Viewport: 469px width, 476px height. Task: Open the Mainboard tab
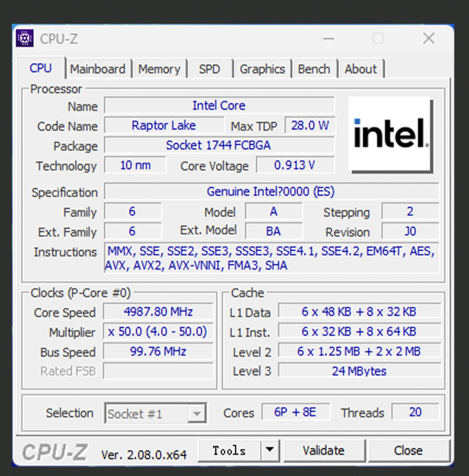(98, 69)
